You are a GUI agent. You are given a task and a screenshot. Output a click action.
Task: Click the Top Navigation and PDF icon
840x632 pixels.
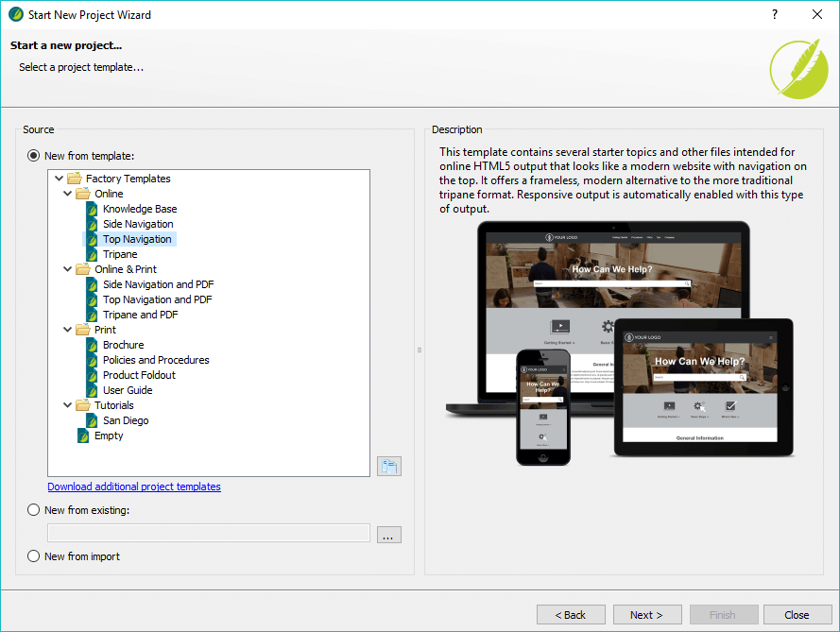point(92,299)
